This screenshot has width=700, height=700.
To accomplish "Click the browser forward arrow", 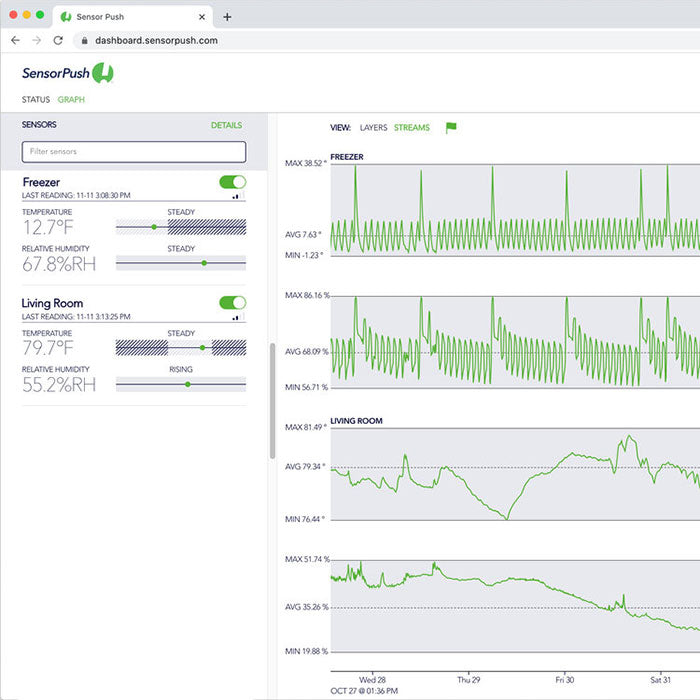I will tap(37, 40).
